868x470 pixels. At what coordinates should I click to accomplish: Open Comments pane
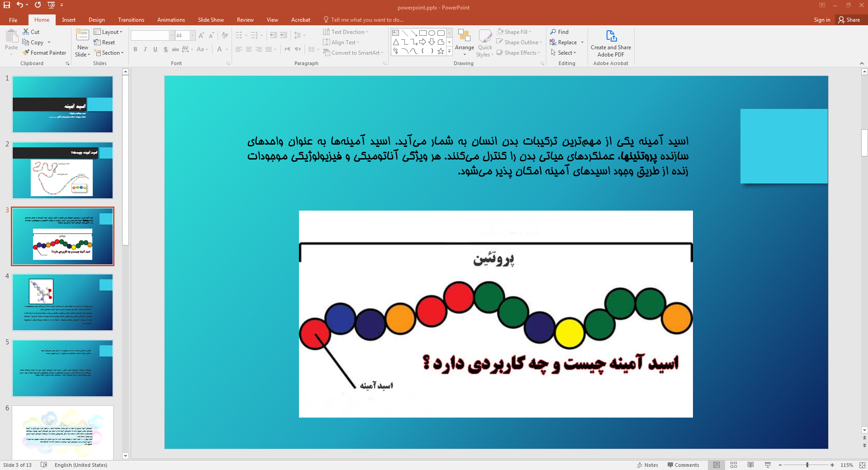click(x=683, y=465)
